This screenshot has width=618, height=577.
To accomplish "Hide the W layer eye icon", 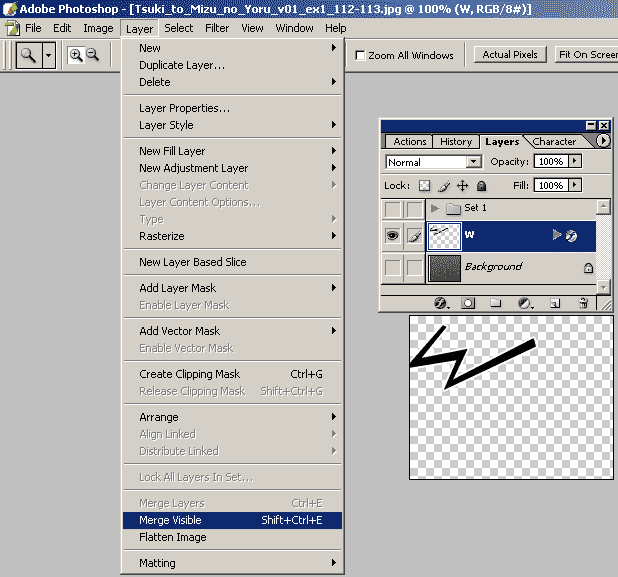I will [393, 236].
